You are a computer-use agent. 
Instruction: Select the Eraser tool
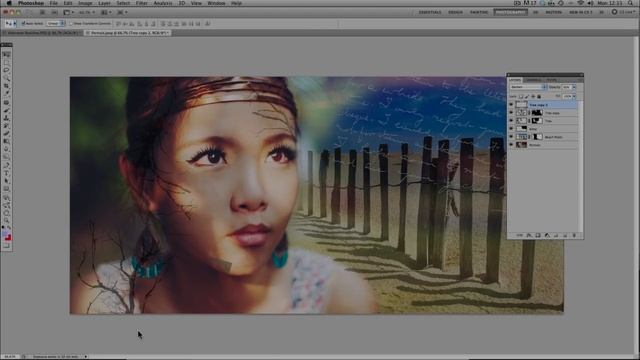tap(7, 133)
